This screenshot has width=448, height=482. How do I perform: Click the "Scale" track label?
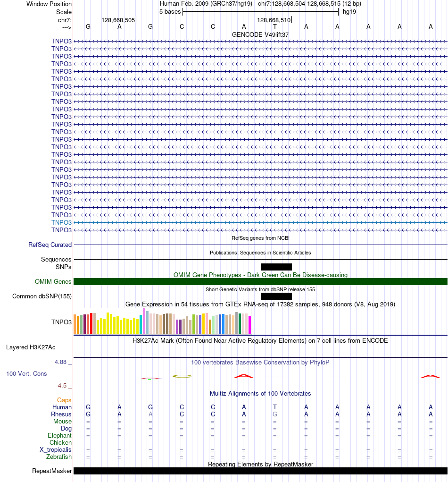point(64,12)
